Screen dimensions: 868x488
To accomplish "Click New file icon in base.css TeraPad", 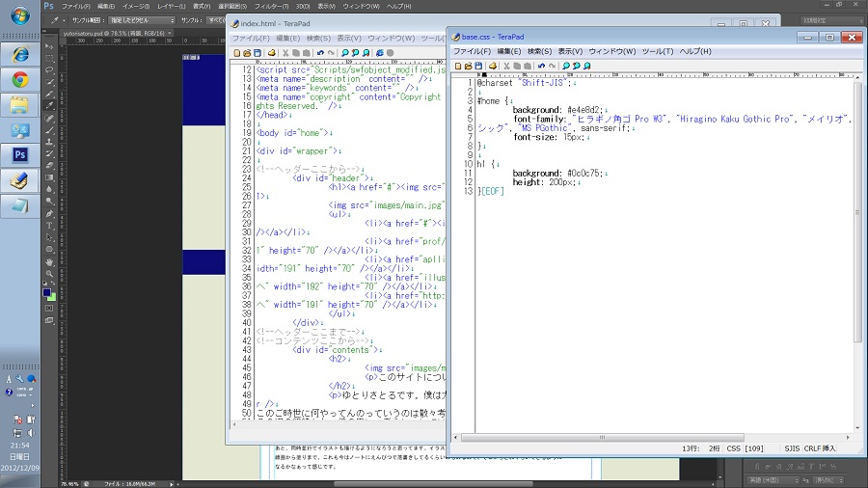I will (458, 66).
